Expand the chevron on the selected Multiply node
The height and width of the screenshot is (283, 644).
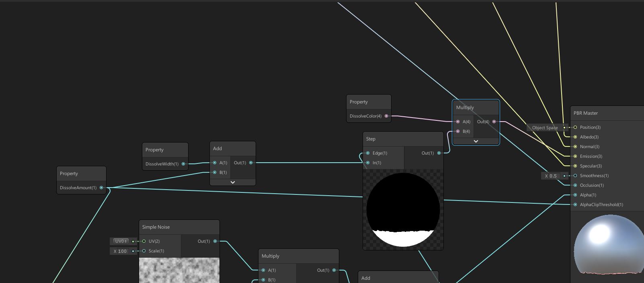coord(476,141)
